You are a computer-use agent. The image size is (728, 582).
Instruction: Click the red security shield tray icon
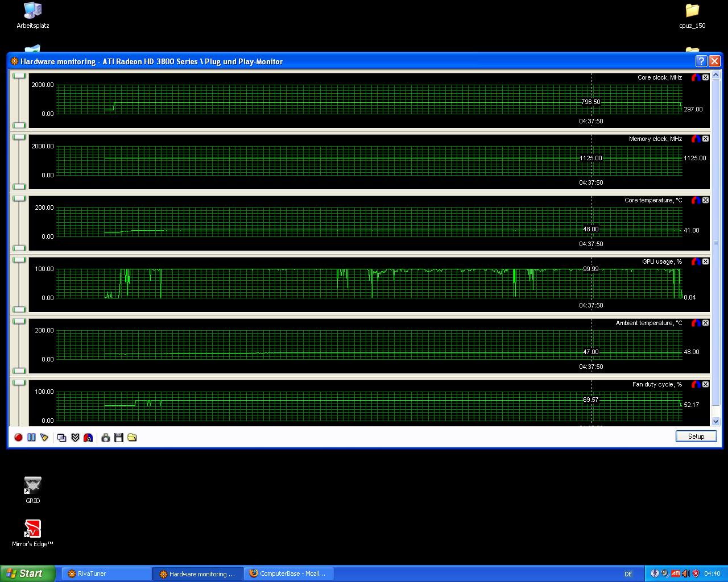[696, 573]
